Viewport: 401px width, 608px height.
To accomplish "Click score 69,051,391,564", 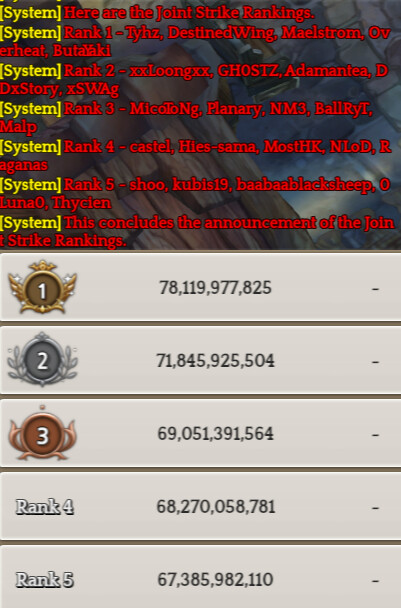I will pyautogui.click(x=215, y=434).
